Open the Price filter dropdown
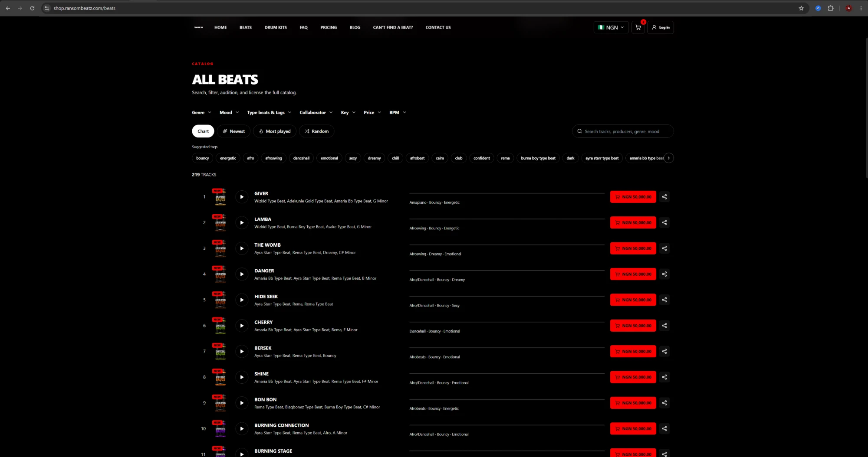 [x=372, y=112]
